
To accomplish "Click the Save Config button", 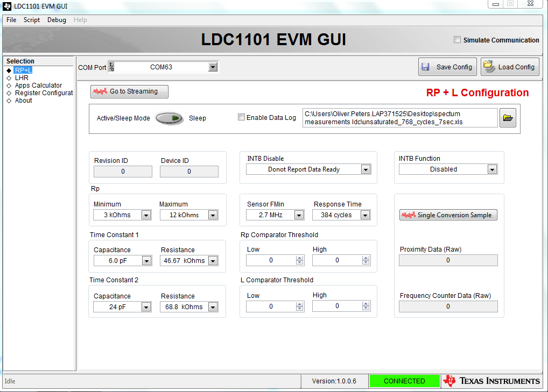I will point(447,67).
